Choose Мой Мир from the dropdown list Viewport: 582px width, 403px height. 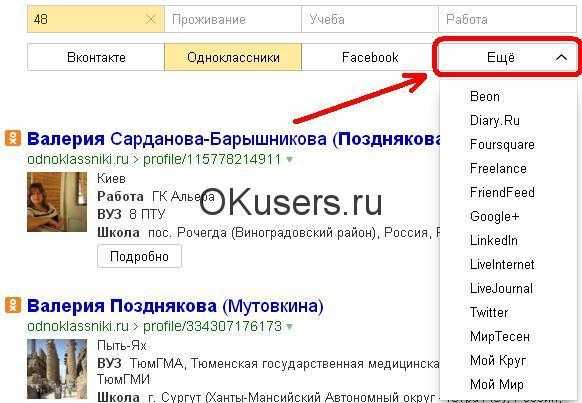(x=496, y=384)
